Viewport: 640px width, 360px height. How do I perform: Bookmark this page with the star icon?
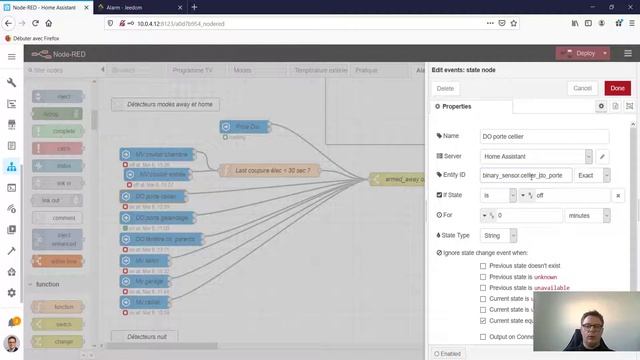tap(514, 23)
